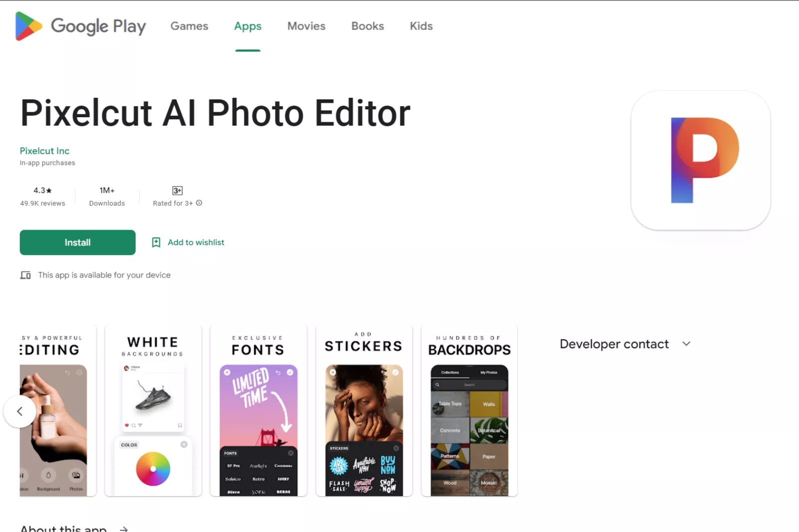The image size is (799, 532).
Task: Open the White Backgrounds screenshot
Action: click(x=153, y=411)
